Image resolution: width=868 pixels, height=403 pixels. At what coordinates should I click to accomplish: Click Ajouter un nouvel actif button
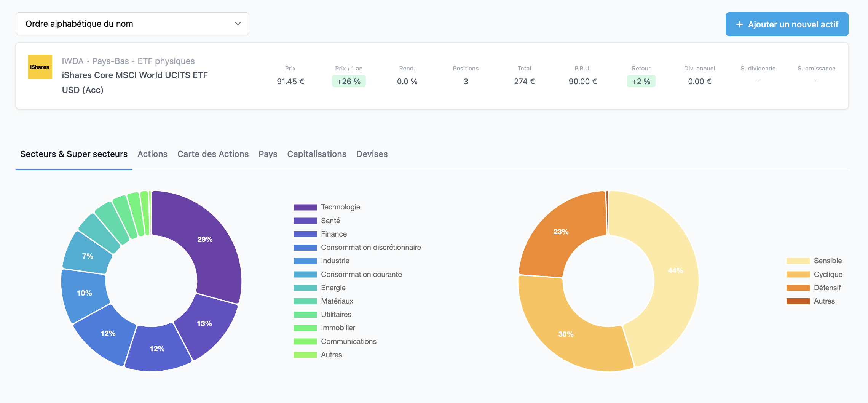coord(787,24)
